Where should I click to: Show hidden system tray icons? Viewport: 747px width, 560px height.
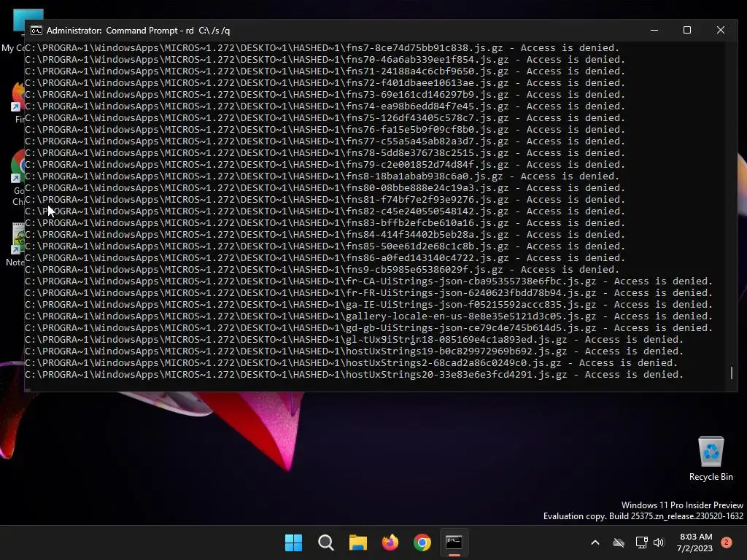click(x=595, y=542)
